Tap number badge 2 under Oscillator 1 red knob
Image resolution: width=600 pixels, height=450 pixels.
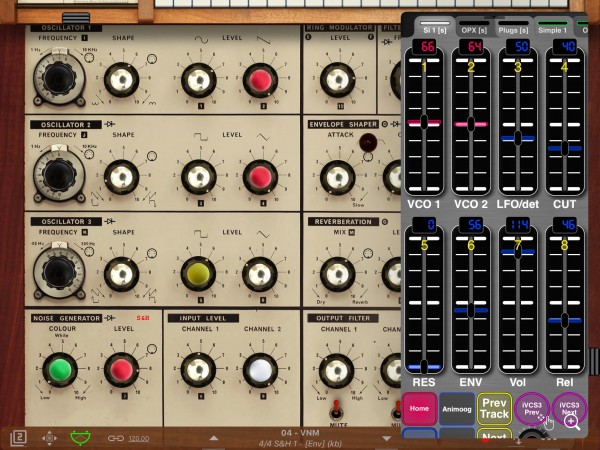[x=264, y=106]
